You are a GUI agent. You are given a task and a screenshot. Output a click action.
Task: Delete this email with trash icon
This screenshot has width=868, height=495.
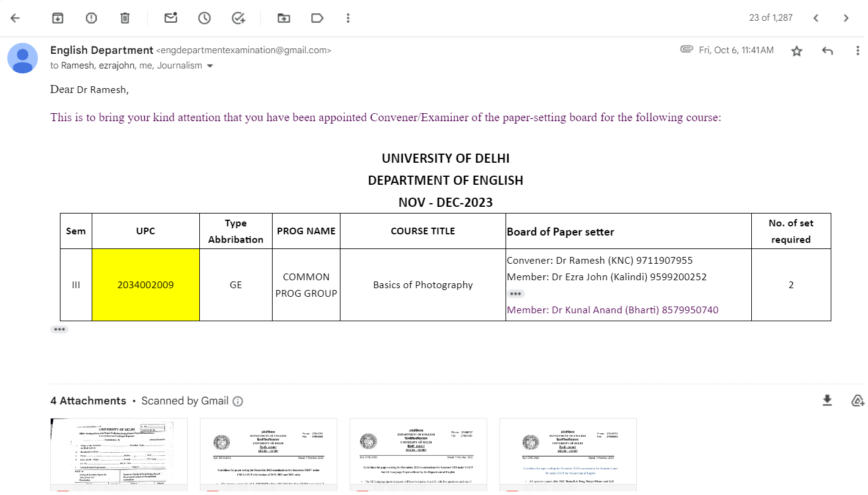125,18
